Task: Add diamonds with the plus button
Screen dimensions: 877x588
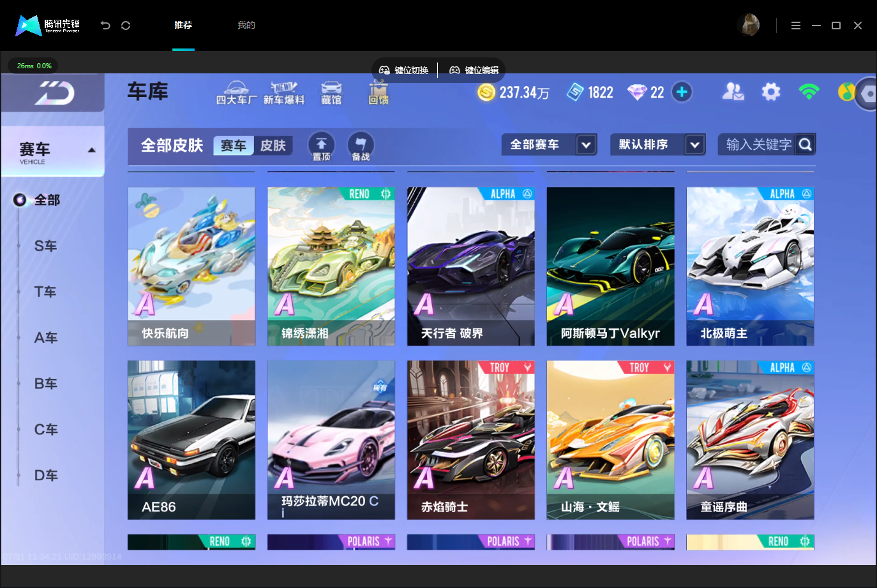Action: coord(682,92)
